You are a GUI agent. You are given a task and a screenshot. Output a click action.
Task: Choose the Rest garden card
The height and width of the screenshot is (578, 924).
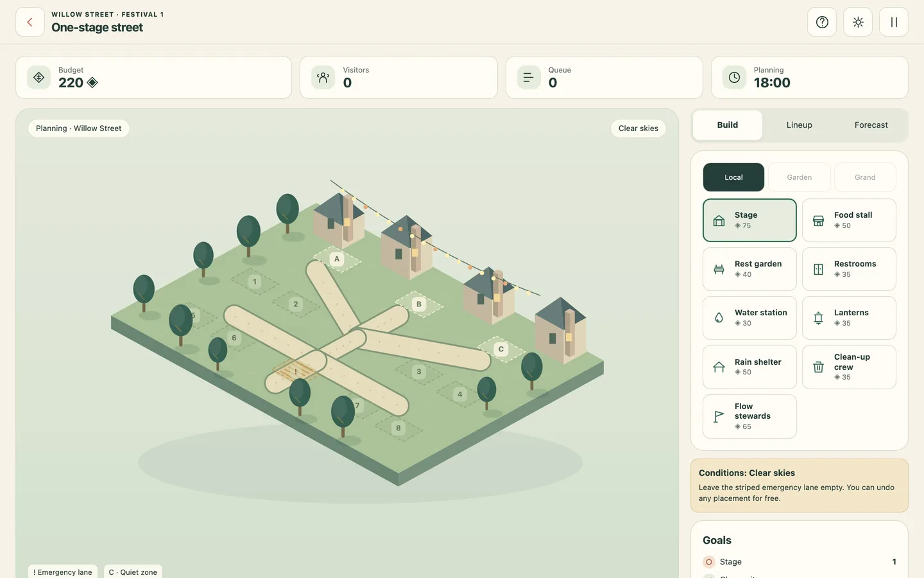pos(749,269)
